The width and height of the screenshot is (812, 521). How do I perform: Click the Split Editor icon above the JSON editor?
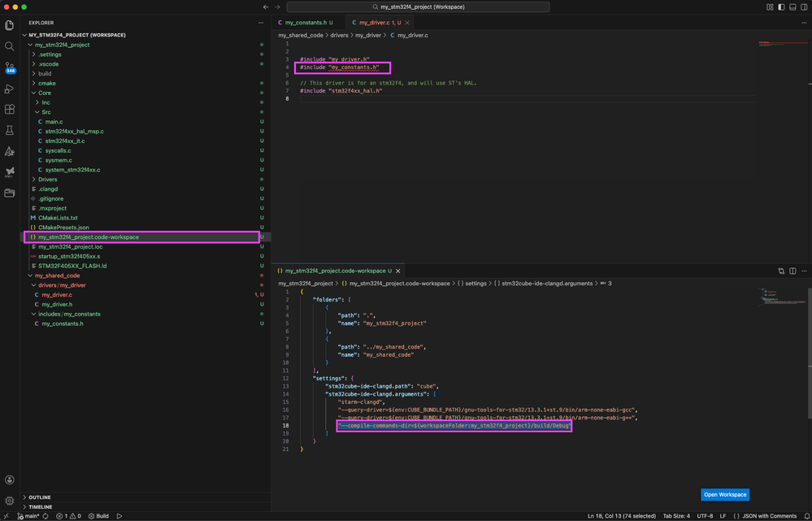tap(792, 271)
